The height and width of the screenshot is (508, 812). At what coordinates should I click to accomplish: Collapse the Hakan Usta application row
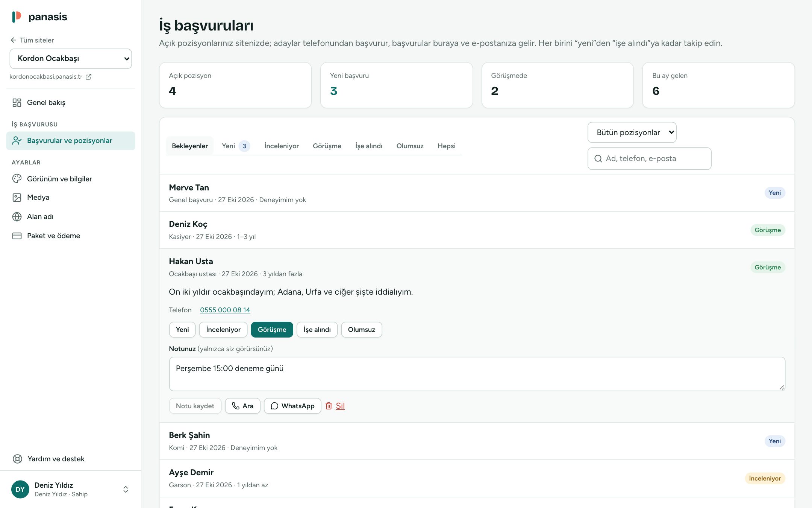click(477, 268)
